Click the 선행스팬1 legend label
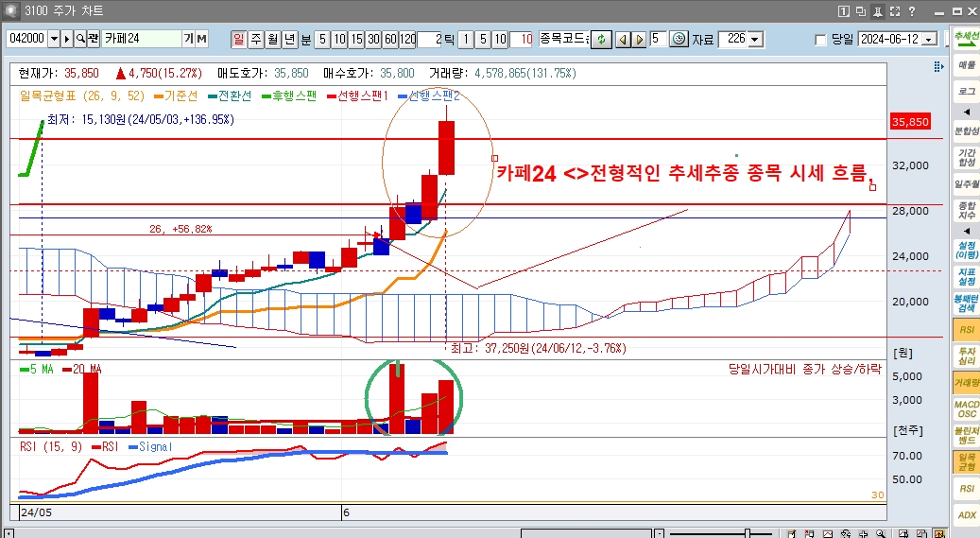This screenshot has width=980, height=538. click(358, 95)
